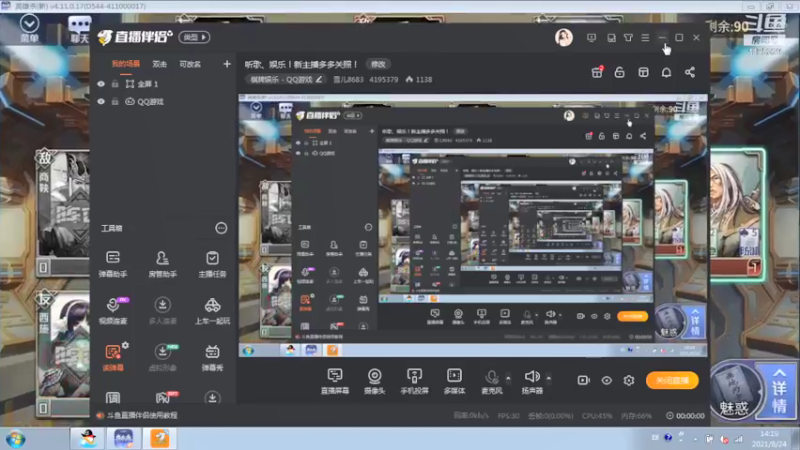Click the highlighted orange 读弹幕 tool
This screenshot has height=450, width=800.
coord(113,357)
